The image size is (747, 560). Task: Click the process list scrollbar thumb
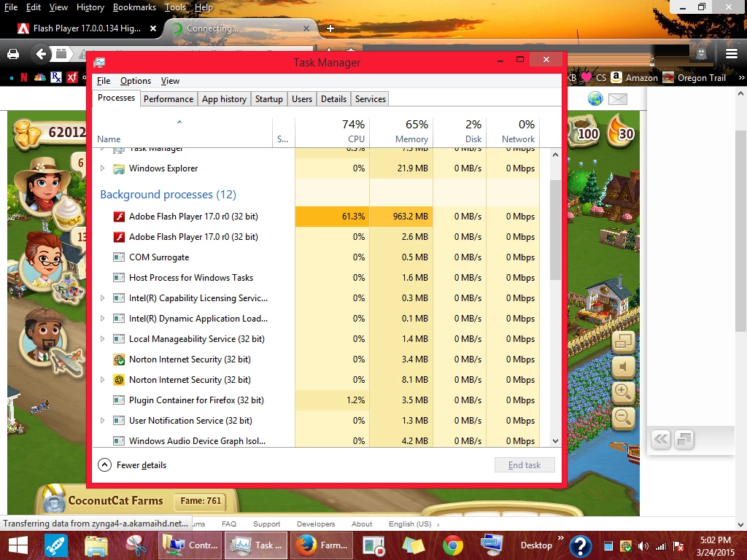pos(555,230)
